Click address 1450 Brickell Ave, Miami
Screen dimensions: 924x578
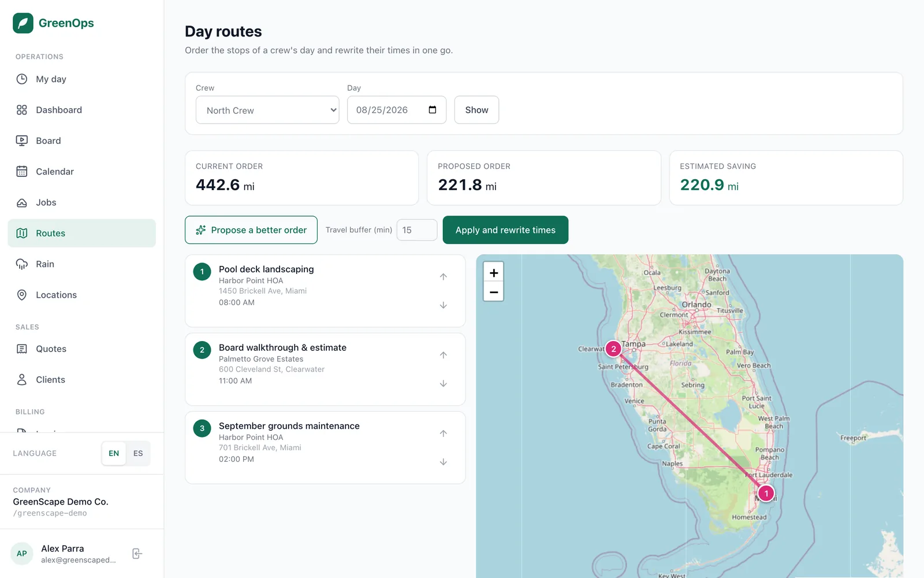263,291
